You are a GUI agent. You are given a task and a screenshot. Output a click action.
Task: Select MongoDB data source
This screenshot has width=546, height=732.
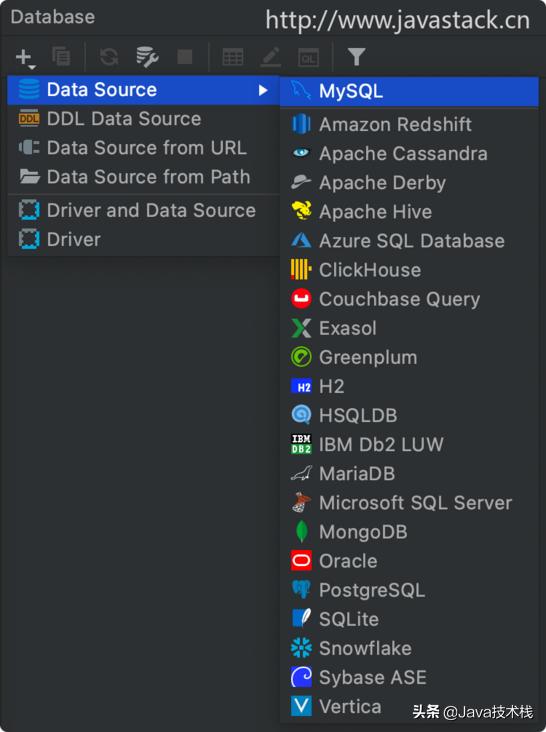coord(409,532)
